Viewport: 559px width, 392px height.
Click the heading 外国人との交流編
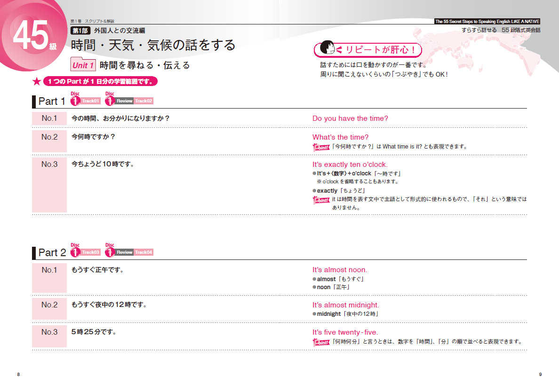pos(120,31)
